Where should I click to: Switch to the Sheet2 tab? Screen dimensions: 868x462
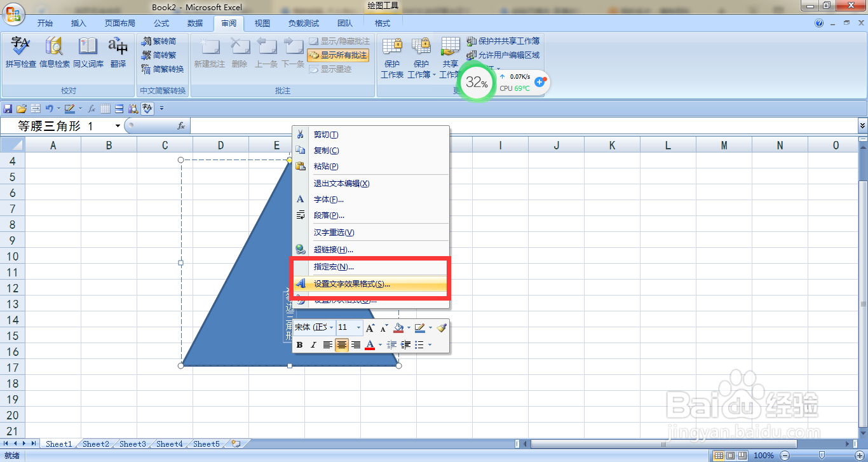pos(95,444)
